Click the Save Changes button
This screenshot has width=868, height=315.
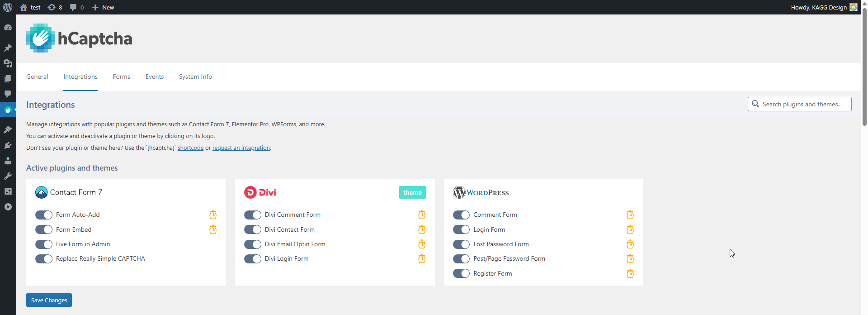49,300
